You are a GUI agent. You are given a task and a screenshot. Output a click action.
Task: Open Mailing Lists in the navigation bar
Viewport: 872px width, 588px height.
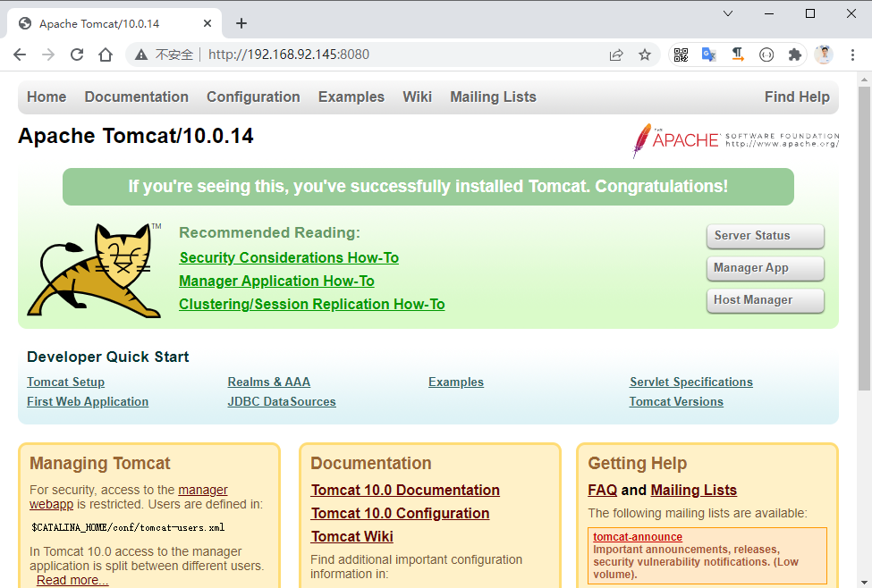(x=493, y=97)
